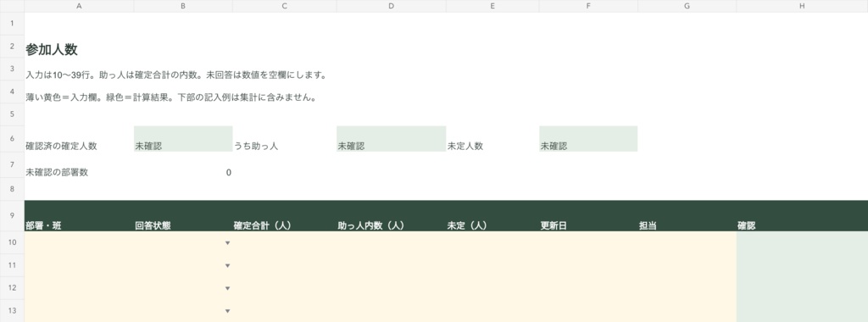Select column B header

[183, 6]
